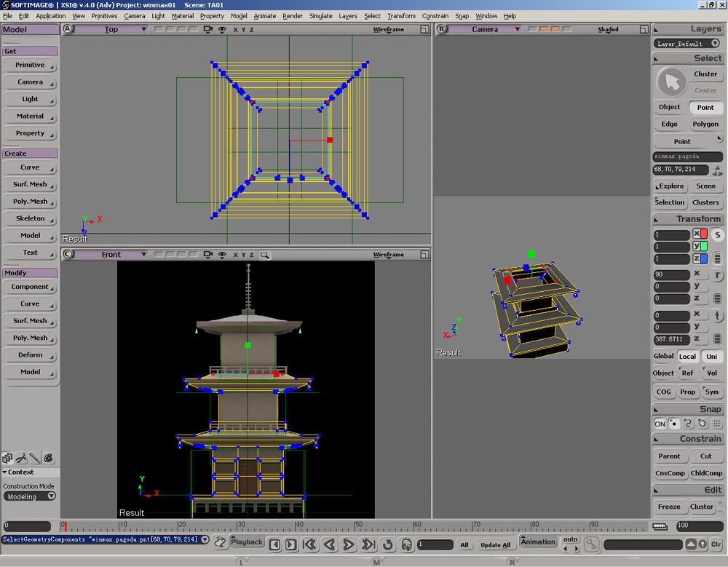Maximize the Top viewport with its corner icon
The image size is (728, 567).
[424, 29]
